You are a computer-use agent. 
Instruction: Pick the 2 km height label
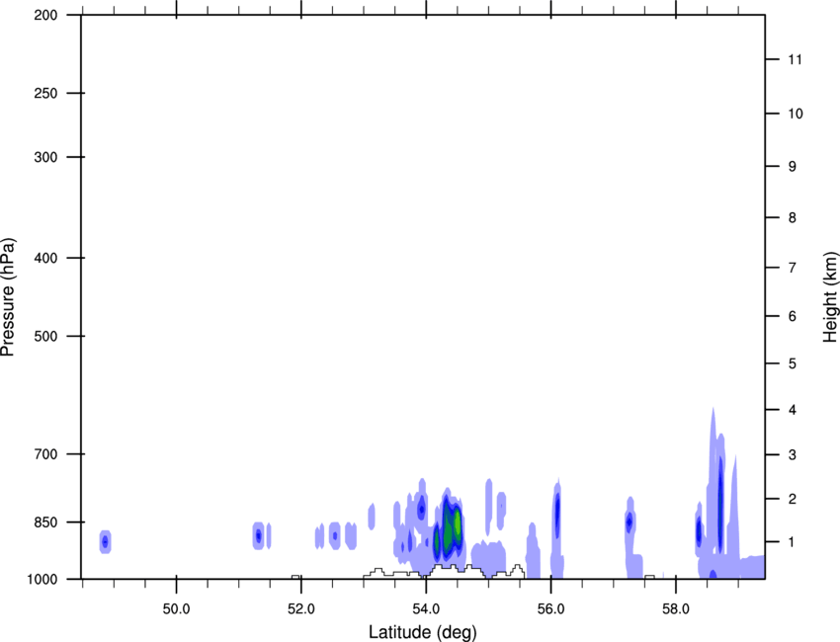point(793,499)
